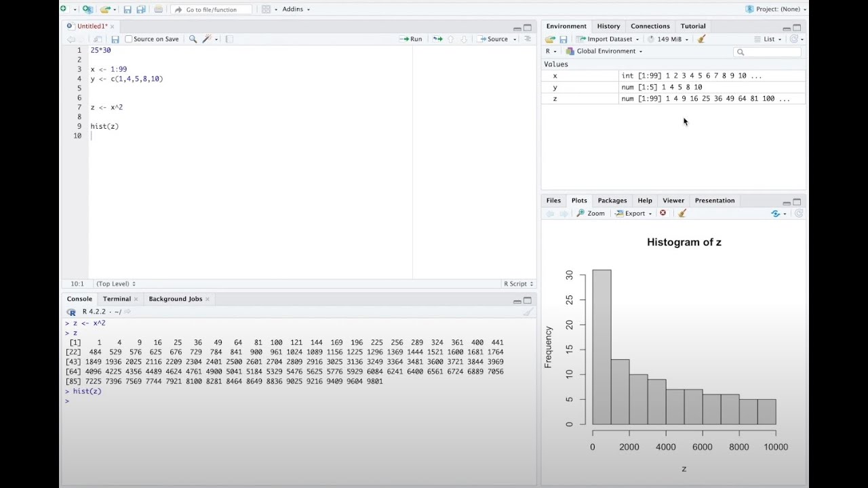The image size is (868, 488).
Task: Open the find/replace magnifier tool
Action: click(193, 39)
